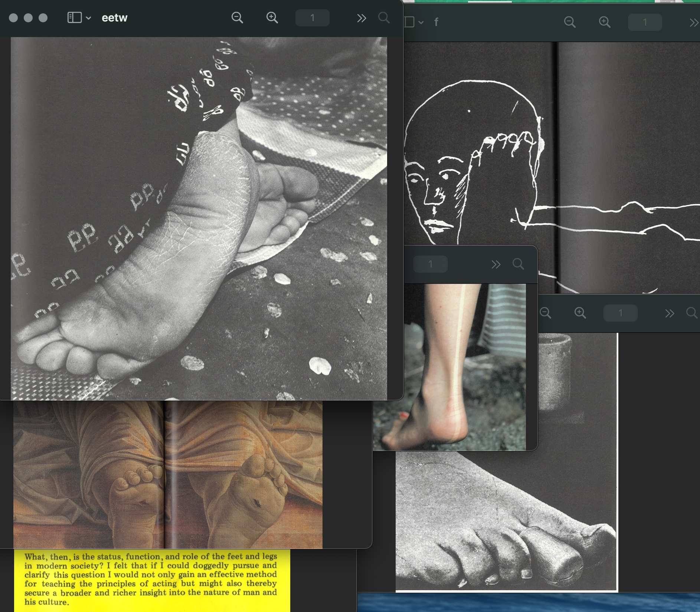Zoom in on the eetw window image

272,18
